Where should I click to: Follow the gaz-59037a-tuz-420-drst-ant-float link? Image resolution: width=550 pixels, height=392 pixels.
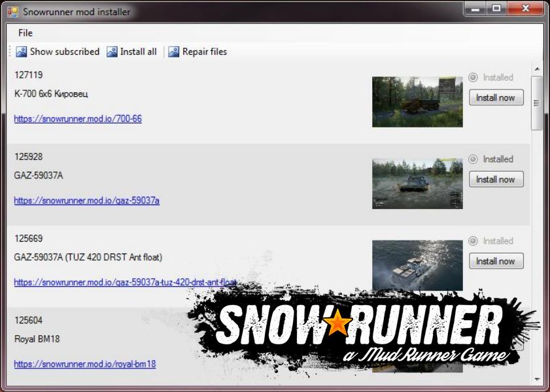[125, 282]
